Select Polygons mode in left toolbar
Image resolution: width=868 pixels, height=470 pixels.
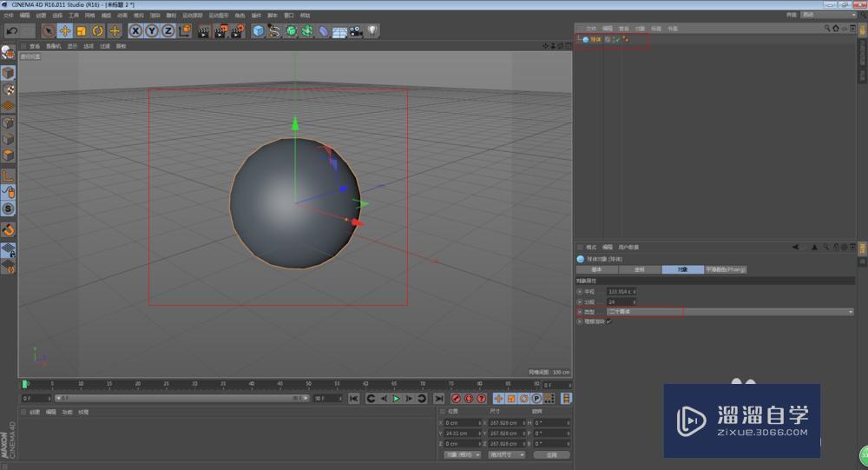click(8, 156)
